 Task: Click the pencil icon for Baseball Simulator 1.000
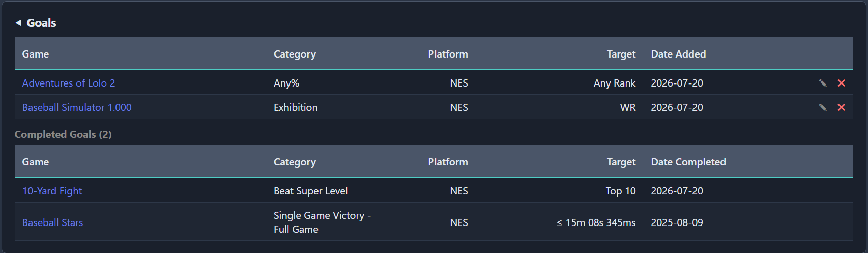click(823, 107)
